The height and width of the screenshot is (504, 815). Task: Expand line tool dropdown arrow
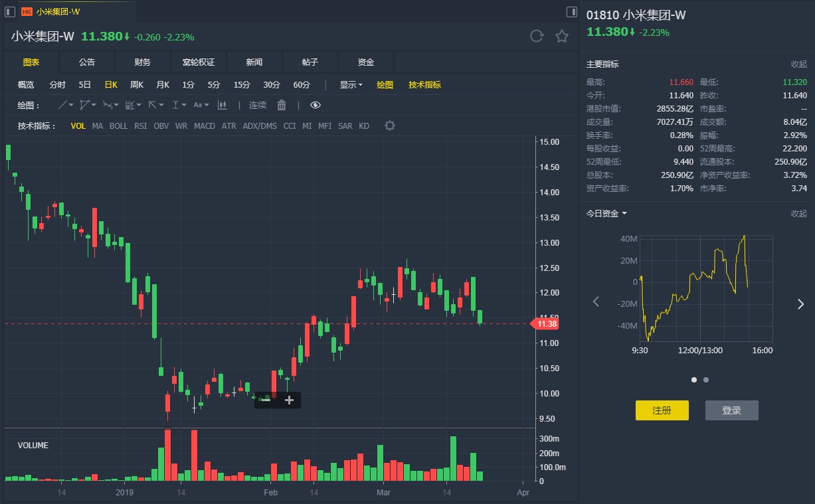(x=71, y=105)
